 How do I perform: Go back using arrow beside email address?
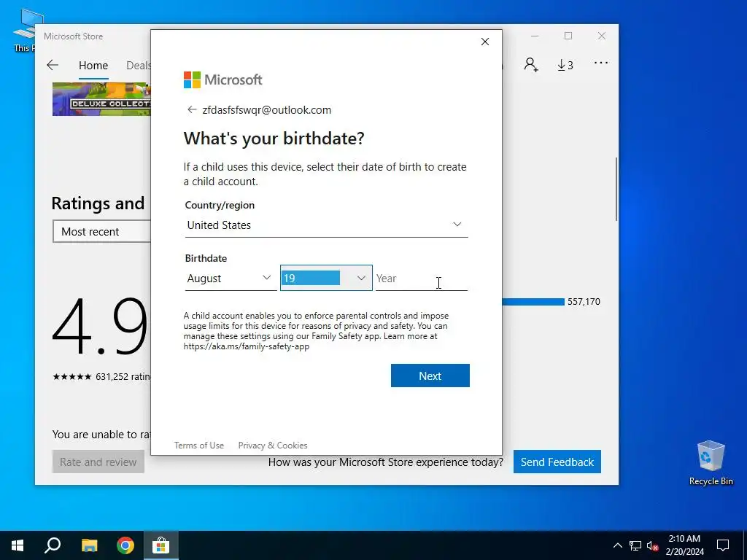[x=192, y=110]
